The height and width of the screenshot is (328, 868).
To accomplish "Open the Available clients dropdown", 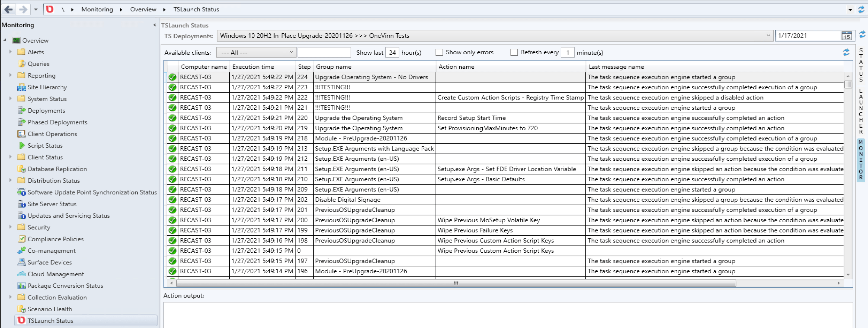I will point(257,53).
